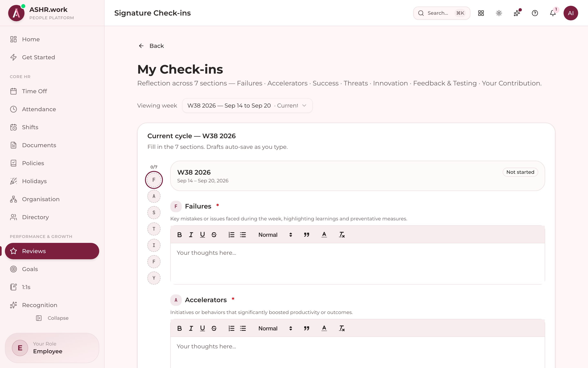Viewport: 588px width, 368px height.
Task: Open text color picker in Failures editor
Action: [x=324, y=235]
